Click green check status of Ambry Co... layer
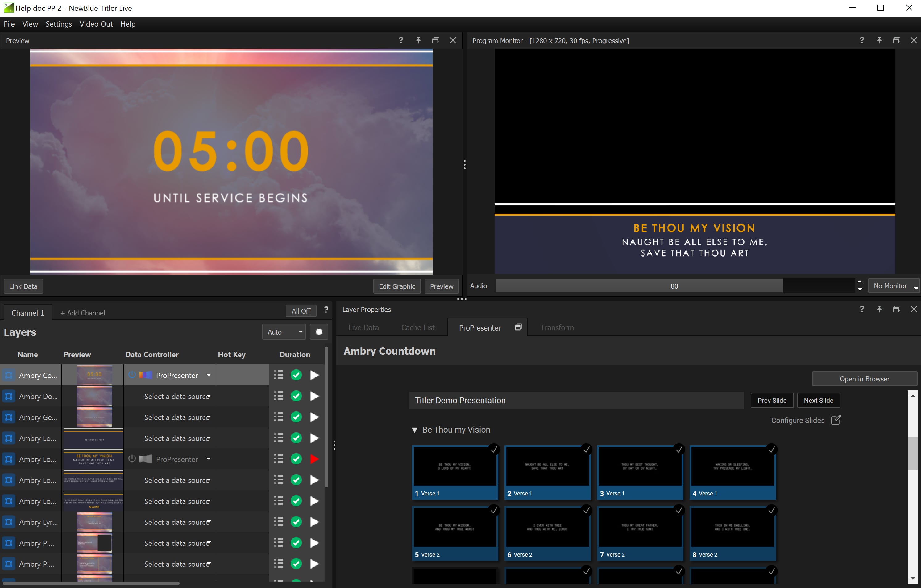 (x=296, y=375)
